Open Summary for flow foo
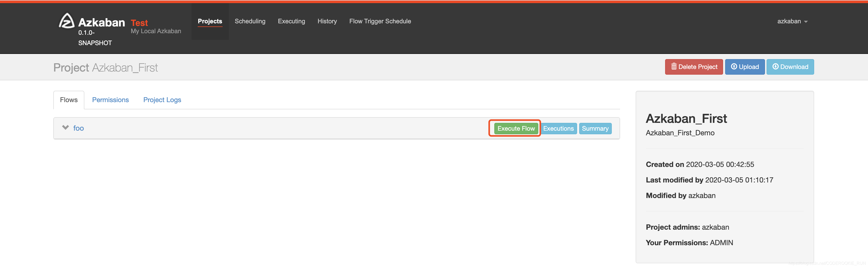This screenshot has width=868, height=268. (x=595, y=129)
